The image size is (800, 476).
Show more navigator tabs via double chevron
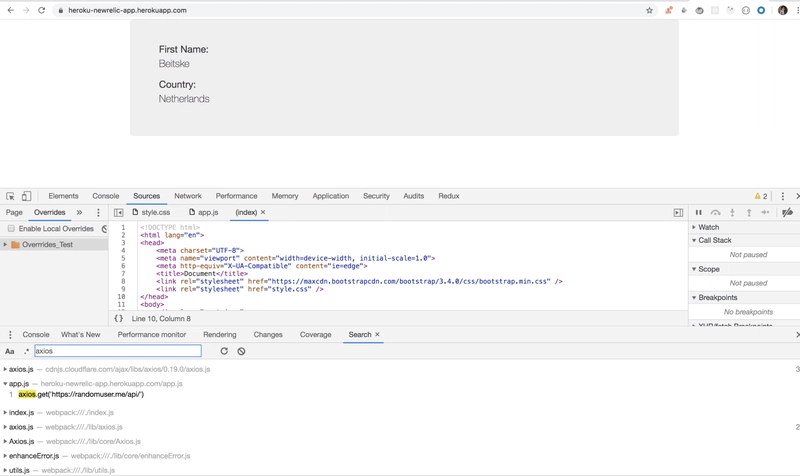click(79, 212)
